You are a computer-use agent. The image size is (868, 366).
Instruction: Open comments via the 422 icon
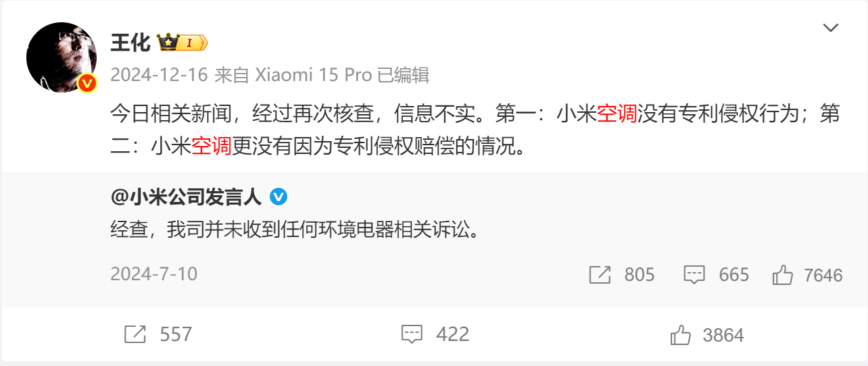point(412,334)
